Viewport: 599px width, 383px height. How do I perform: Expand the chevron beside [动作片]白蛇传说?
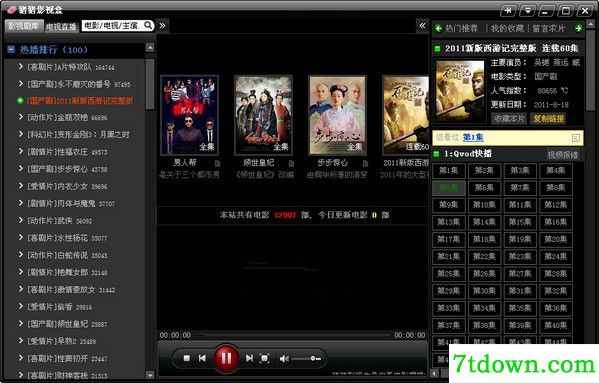tap(21, 254)
